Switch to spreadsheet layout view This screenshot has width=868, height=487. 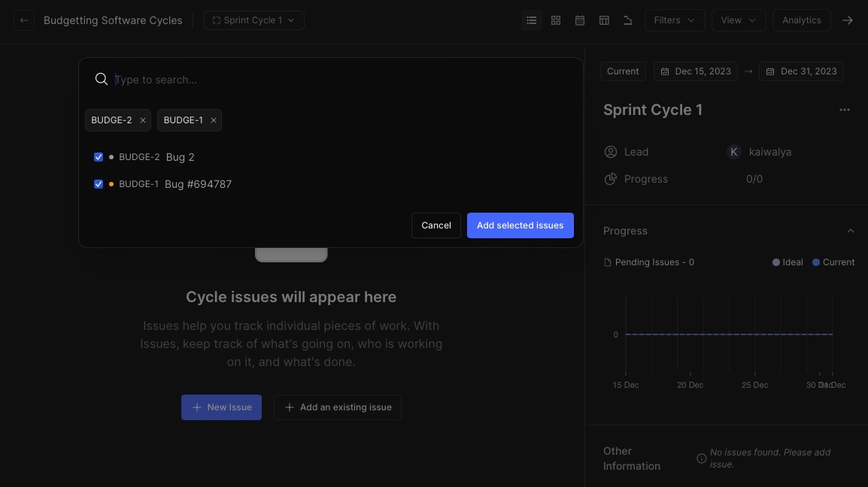coord(604,20)
